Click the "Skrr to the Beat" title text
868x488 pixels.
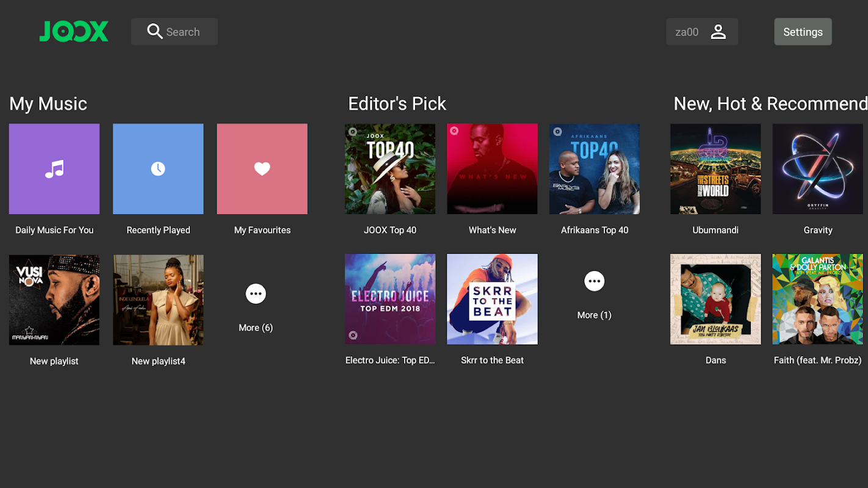point(493,360)
